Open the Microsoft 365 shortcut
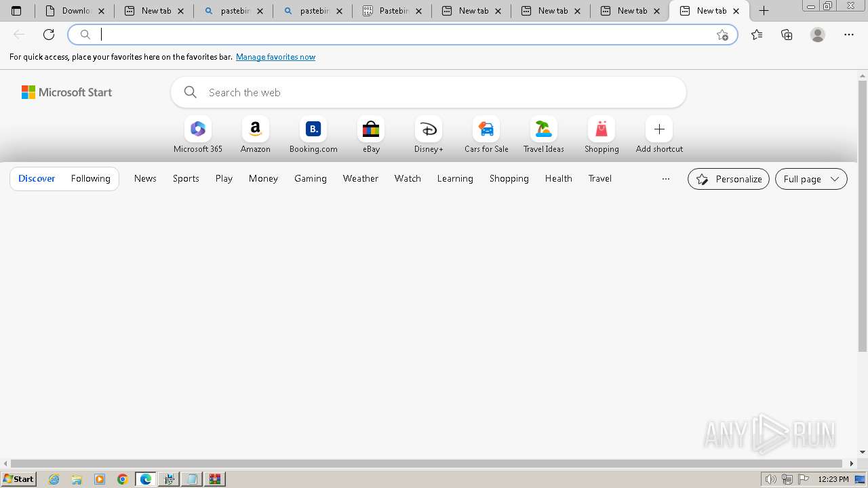Image resolution: width=868 pixels, height=488 pixels. 198,135
